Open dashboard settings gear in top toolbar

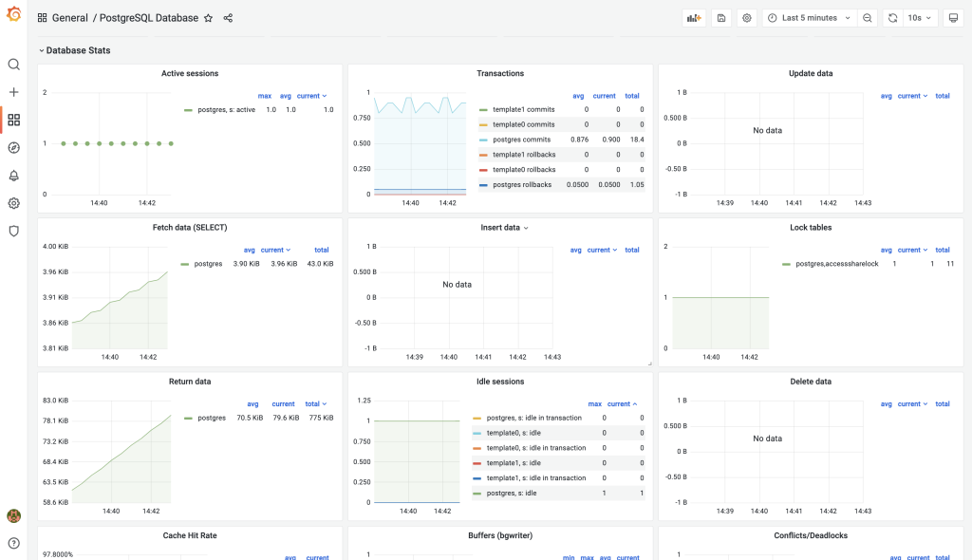tap(746, 17)
